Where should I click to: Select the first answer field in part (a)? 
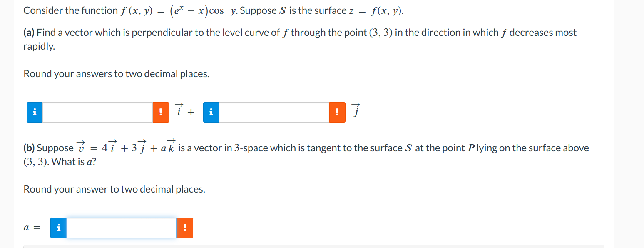[x=98, y=112]
